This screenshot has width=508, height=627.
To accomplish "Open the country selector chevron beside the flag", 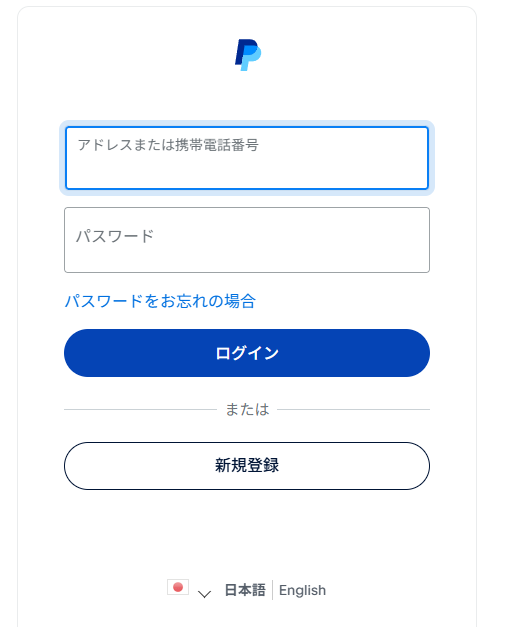I will [x=204, y=594].
